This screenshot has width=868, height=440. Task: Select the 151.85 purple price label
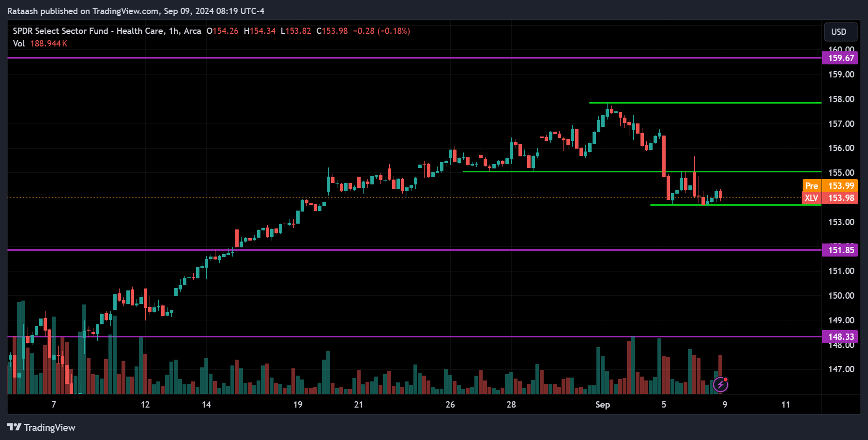tap(839, 250)
